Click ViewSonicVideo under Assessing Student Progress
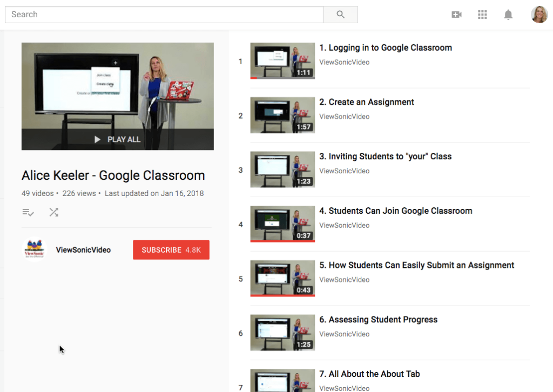The image size is (553, 392). pyautogui.click(x=344, y=334)
